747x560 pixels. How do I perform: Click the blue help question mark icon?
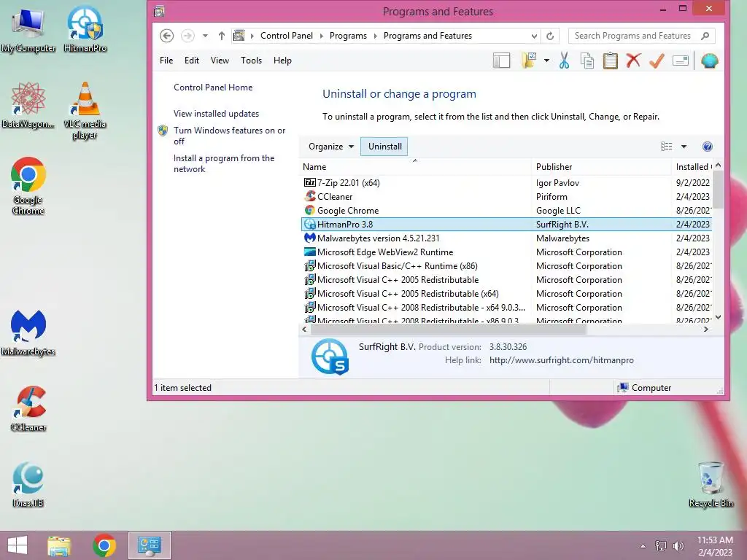point(708,147)
